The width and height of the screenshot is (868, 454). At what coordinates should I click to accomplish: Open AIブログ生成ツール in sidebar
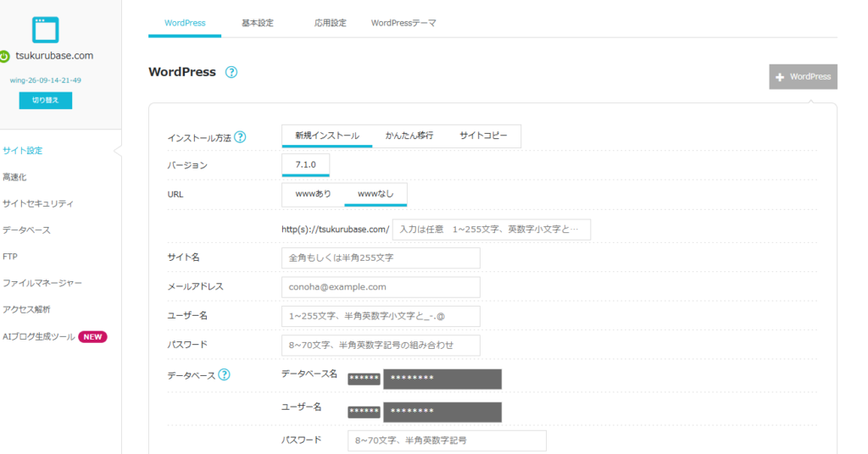coord(39,337)
